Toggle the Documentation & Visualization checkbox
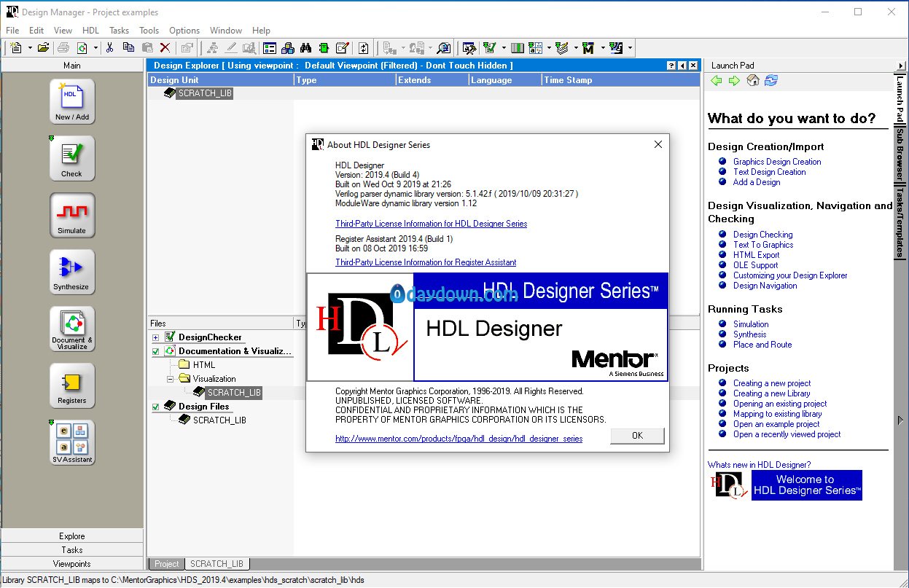 pyautogui.click(x=155, y=351)
